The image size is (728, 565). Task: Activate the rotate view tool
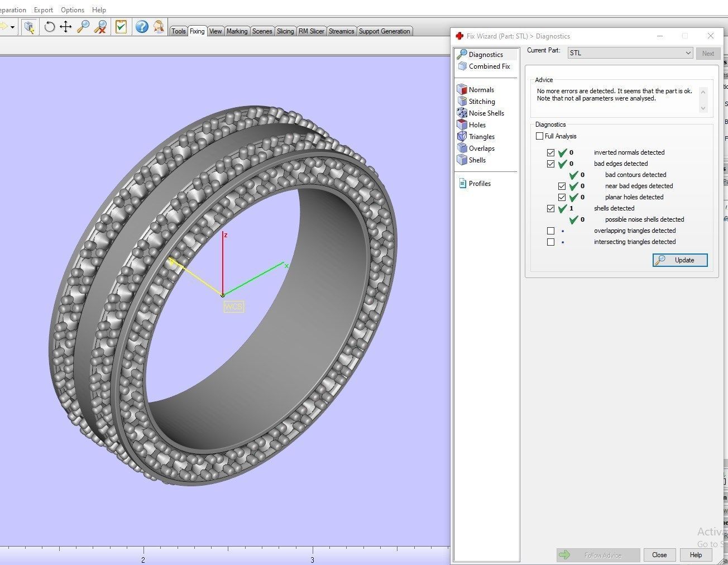(50, 27)
